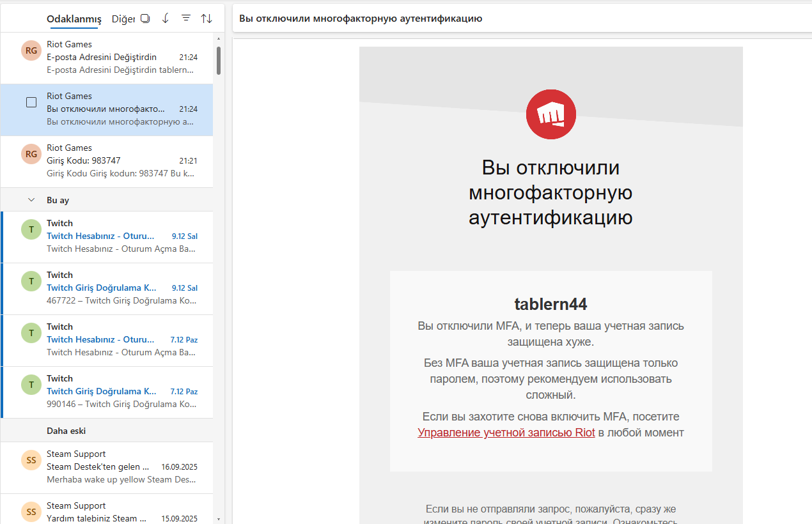Screen dimensions: 812x524
Task: Click T avatar of Twitch Hesabınız email dated 9.12 Sal
Action: [31, 229]
